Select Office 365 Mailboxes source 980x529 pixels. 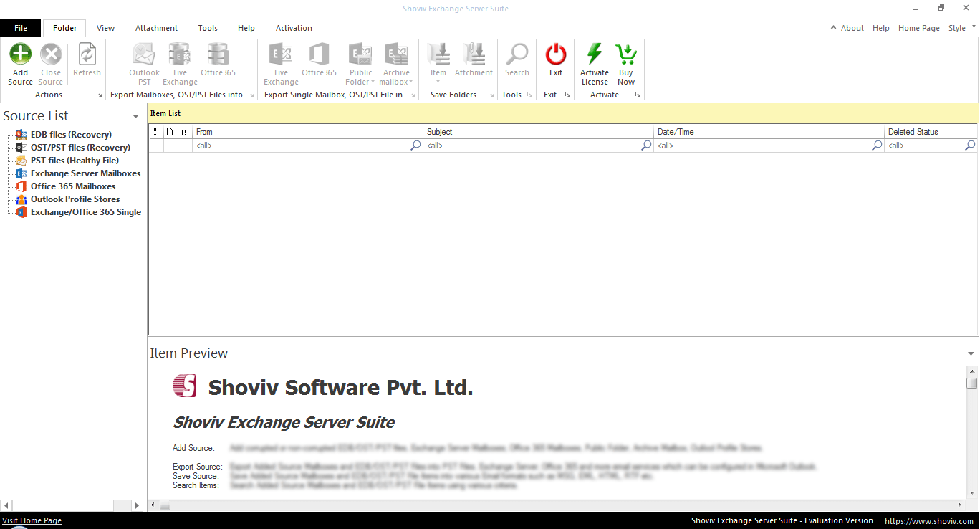73,186
